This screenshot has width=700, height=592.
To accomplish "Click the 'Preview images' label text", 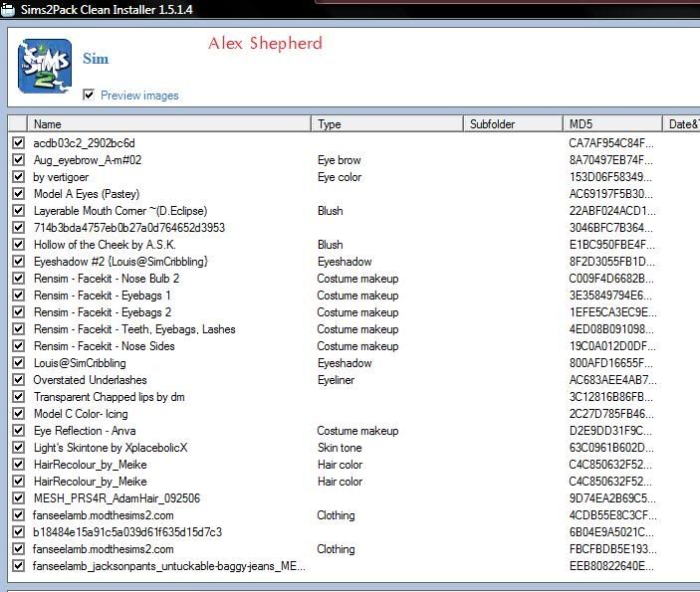I will 139,96.
